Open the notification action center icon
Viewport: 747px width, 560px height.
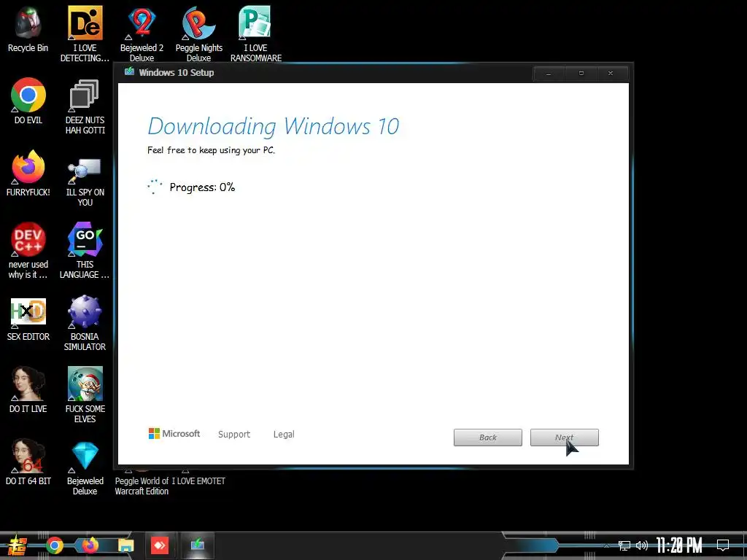click(723, 545)
